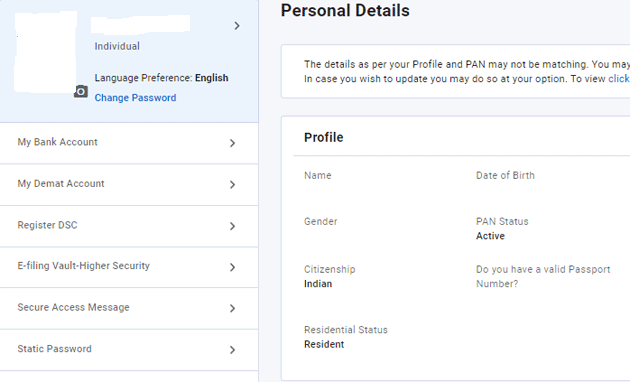Click the 'Citizenship' label
The image size is (630, 382).
329,269
